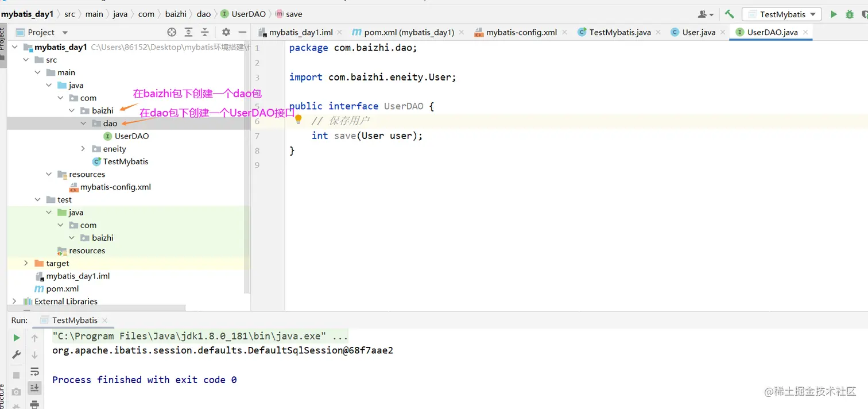Click the printer icon in Run panel
The height and width of the screenshot is (409, 868).
click(x=34, y=404)
